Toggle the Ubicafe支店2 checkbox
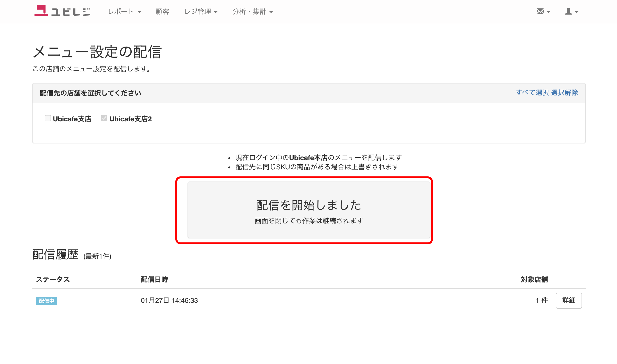 (x=104, y=118)
